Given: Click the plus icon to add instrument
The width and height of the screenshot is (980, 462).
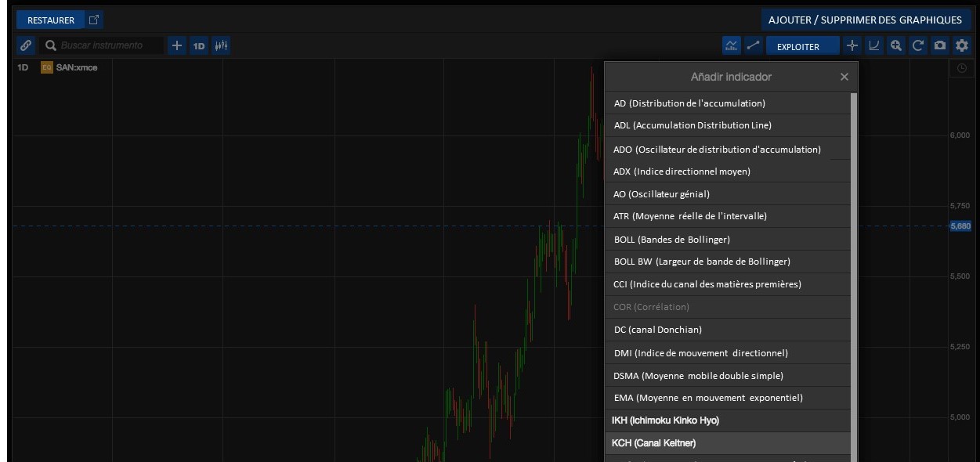Looking at the screenshot, I should pos(177,45).
